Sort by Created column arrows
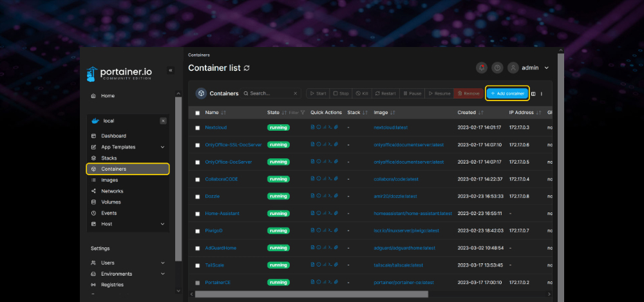This screenshot has height=302, width=644. (x=480, y=113)
